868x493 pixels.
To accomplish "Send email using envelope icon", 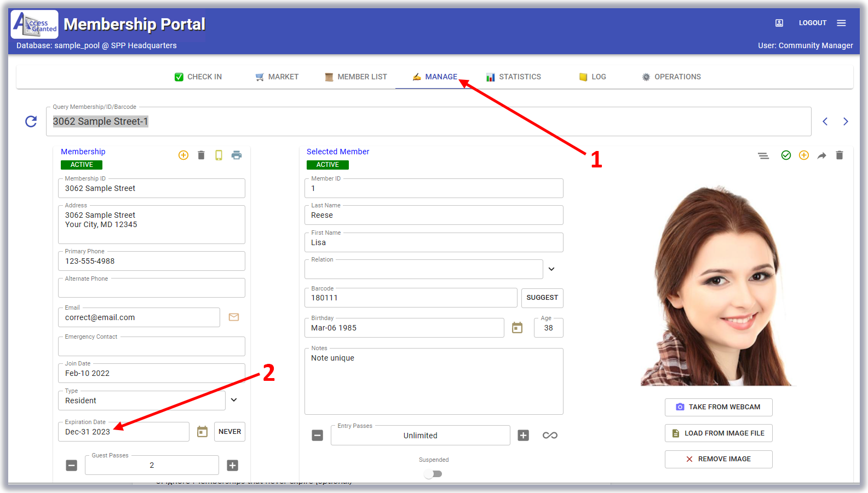I will pyautogui.click(x=234, y=317).
